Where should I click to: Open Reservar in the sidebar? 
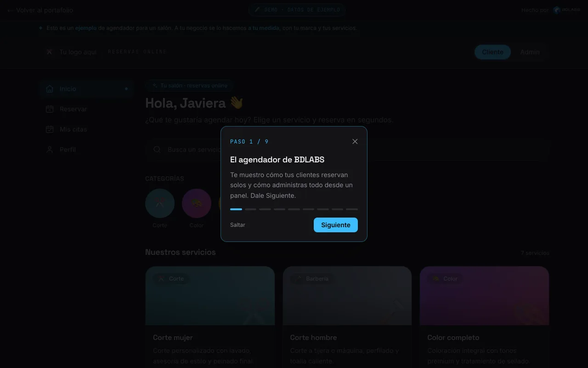pos(86,109)
